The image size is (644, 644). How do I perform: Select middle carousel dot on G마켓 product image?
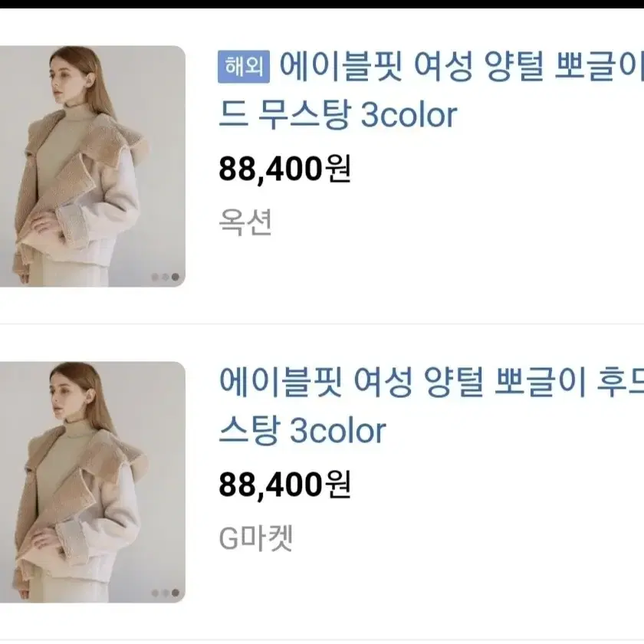click(x=165, y=593)
